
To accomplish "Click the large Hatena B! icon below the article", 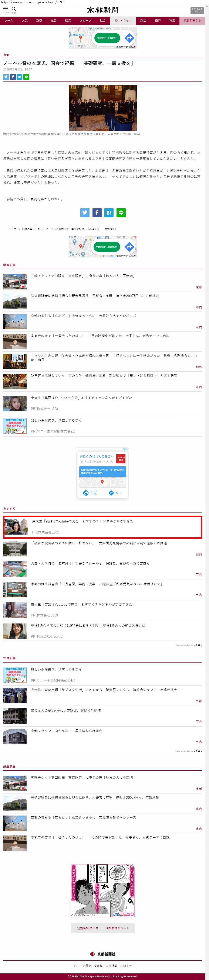I will pos(109,213).
